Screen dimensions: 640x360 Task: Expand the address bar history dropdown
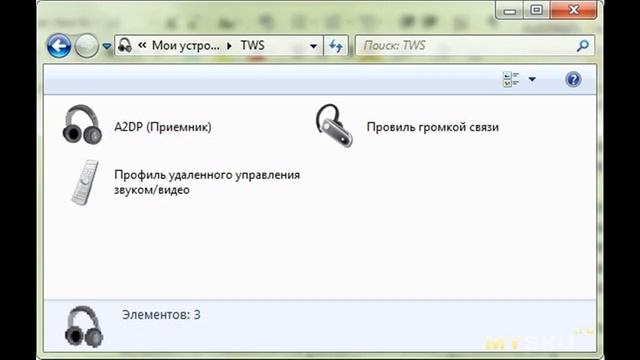tap(313, 46)
